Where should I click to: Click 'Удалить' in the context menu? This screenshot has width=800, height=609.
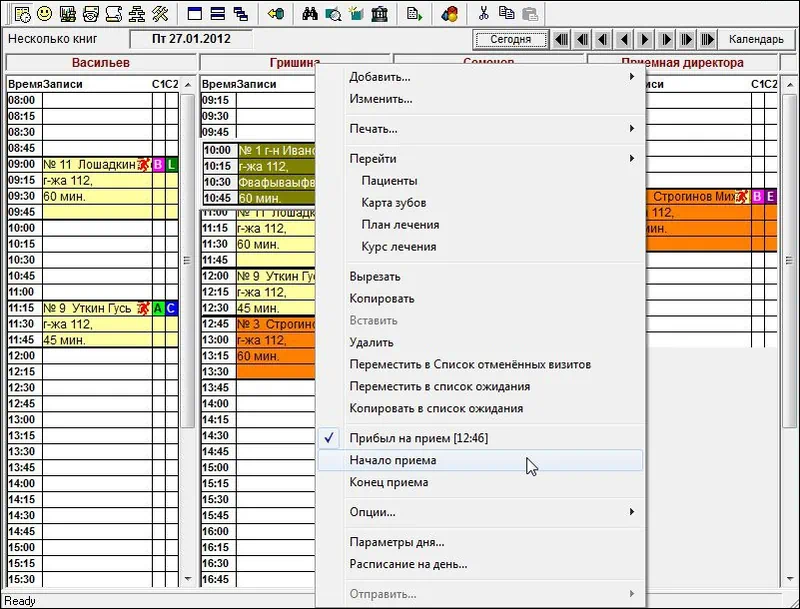click(371, 342)
